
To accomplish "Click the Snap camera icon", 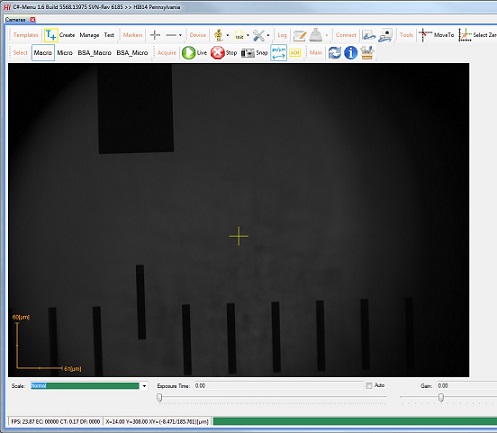I will coord(248,53).
